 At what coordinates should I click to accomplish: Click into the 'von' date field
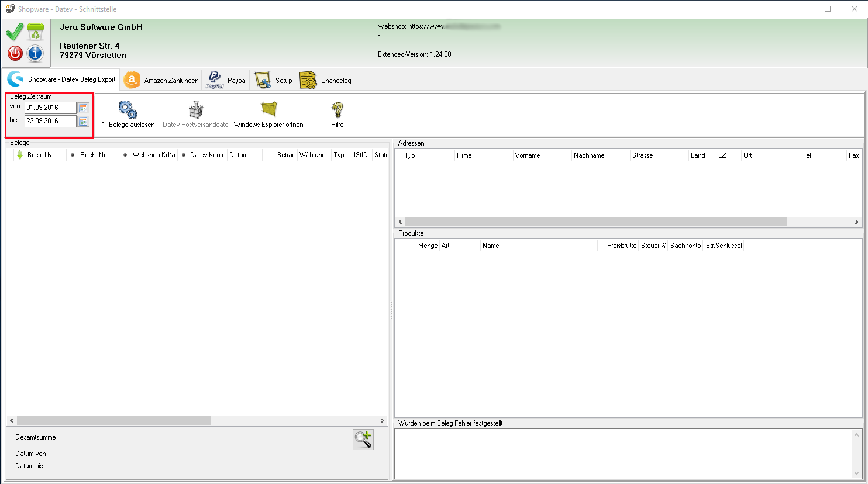point(50,108)
